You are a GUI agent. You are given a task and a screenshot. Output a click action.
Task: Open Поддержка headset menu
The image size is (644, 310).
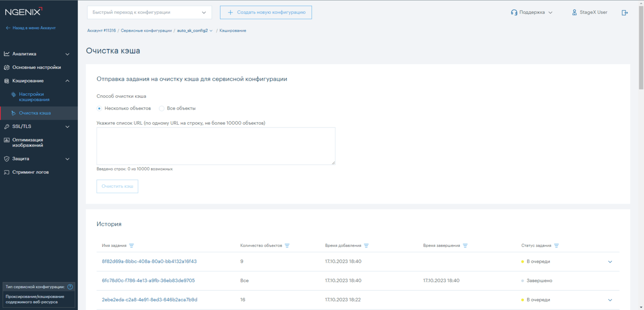pyautogui.click(x=532, y=13)
